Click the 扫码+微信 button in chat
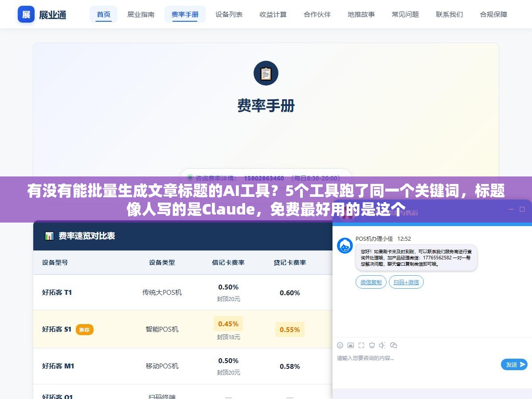 [x=406, y=282]
